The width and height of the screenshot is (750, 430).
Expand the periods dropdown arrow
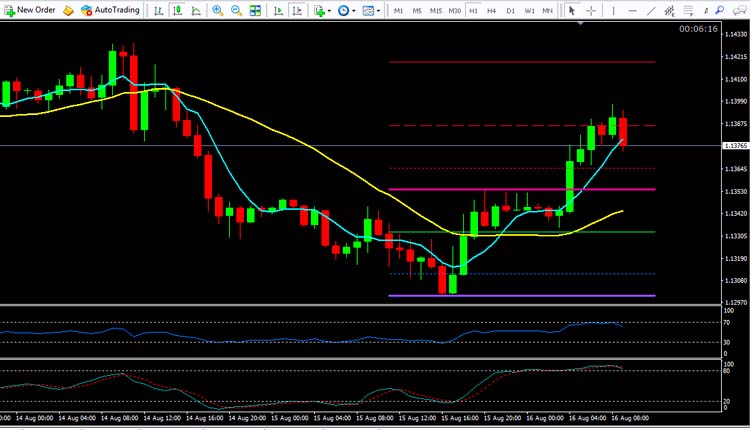[353, 11]
